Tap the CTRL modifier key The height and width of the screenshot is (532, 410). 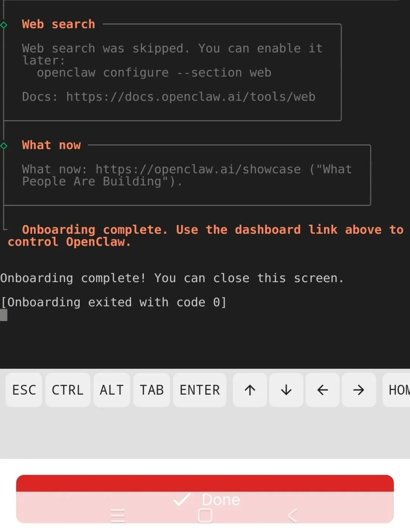(68, 390)
